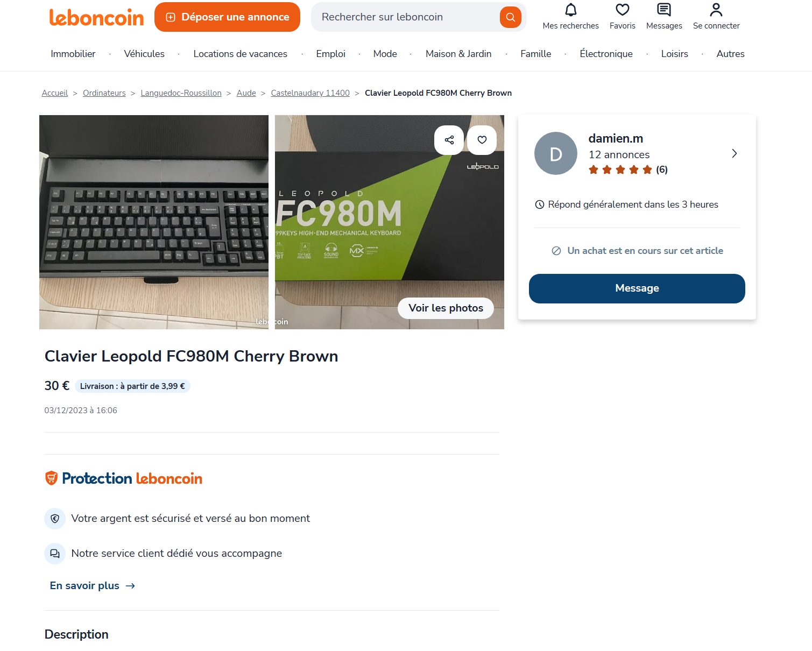Image resolution: width=812 pixels, height=651 pixels.
Task: Open Favoris heart icon in header
Action: click(622, 10)
